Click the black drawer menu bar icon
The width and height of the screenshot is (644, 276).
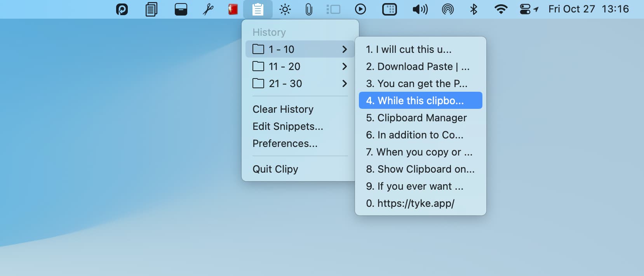tap(181, 9)
